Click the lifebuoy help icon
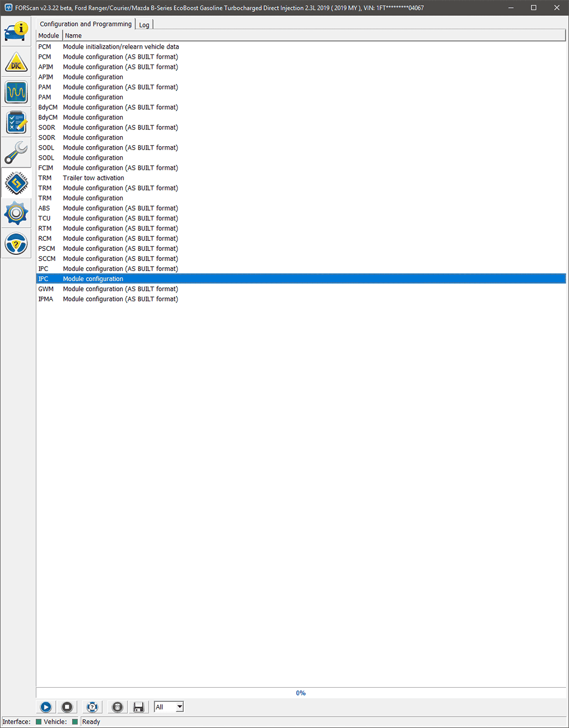This screenshot has width=569, height=728. click(92, 707)
